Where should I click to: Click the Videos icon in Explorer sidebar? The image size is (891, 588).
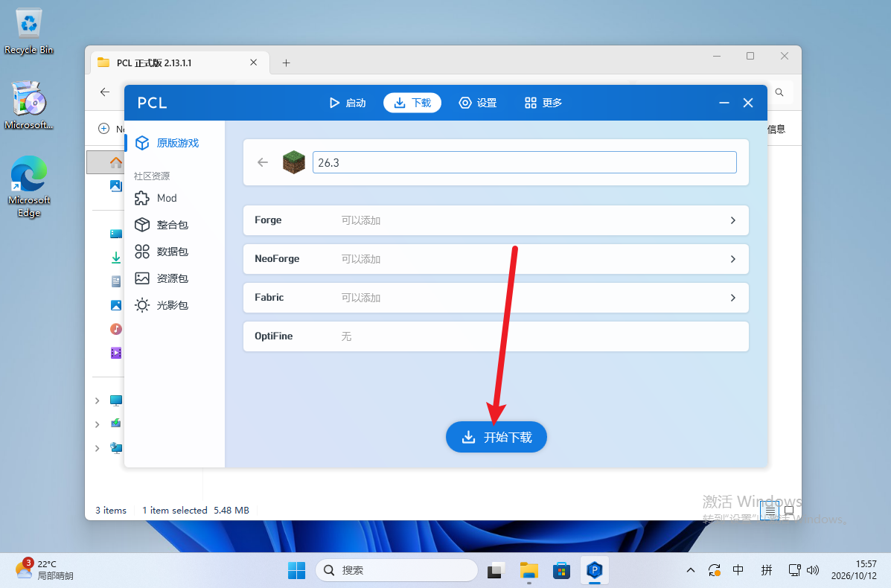pos(116,353)
